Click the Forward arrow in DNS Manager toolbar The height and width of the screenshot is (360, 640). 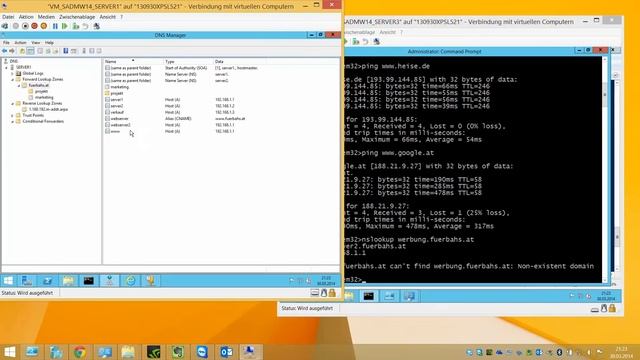pos(12,51)
